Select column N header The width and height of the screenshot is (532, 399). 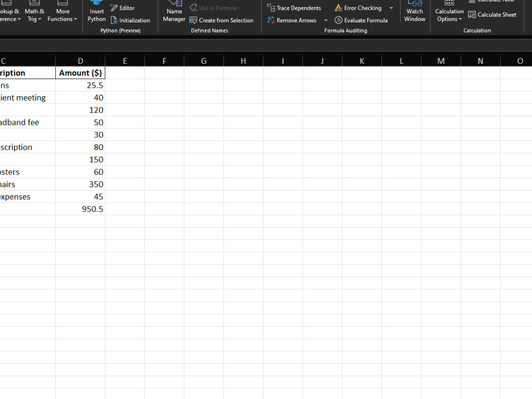click(480, 61)
